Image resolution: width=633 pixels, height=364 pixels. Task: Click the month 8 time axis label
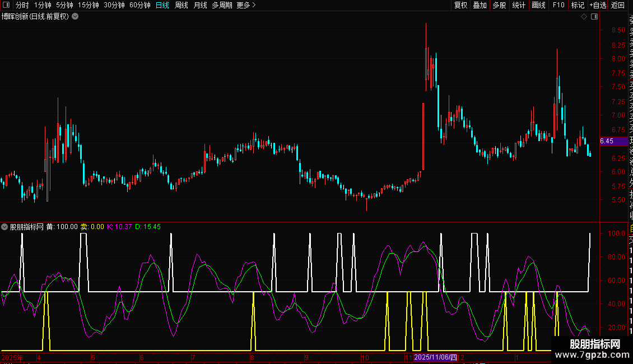click(x=252, y=357)
